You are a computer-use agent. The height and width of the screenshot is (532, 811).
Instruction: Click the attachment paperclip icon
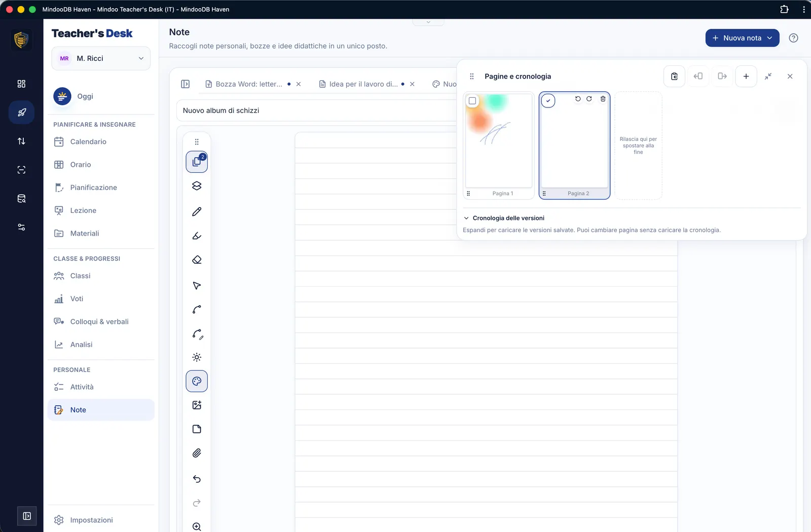pyautogui.click(x=197, y=453)
